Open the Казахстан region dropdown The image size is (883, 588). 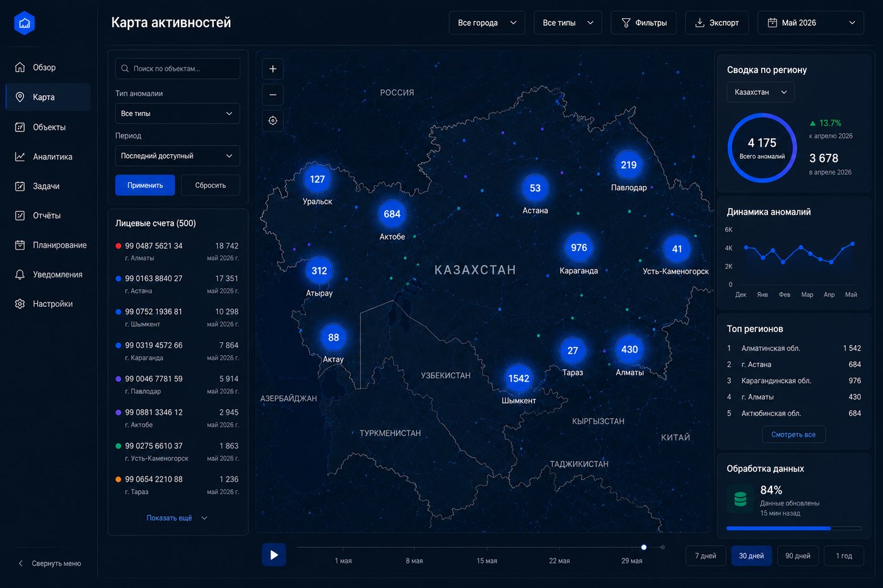click(x=761, y=92)
